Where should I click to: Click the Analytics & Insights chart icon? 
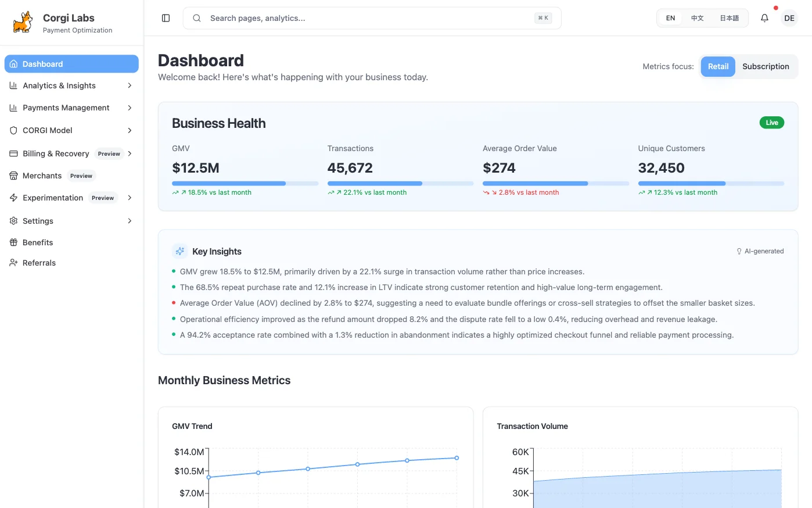pos(13,85)
